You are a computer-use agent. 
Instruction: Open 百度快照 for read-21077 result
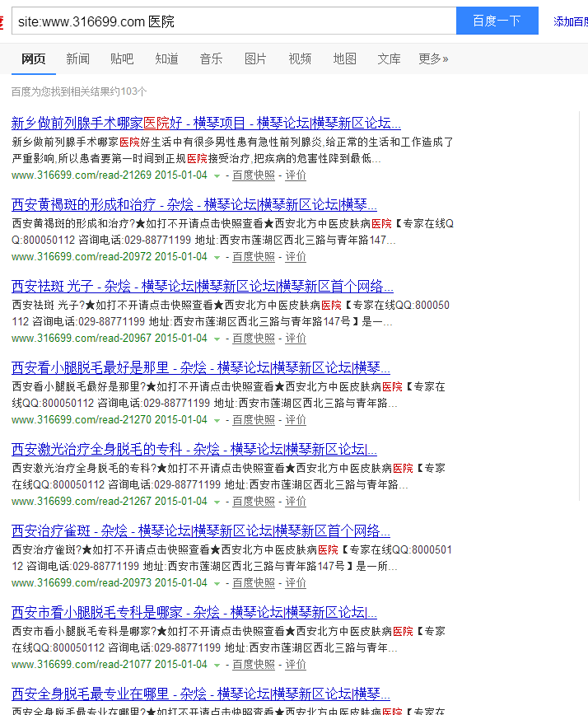pyautogui.click(x=254, y=665)
